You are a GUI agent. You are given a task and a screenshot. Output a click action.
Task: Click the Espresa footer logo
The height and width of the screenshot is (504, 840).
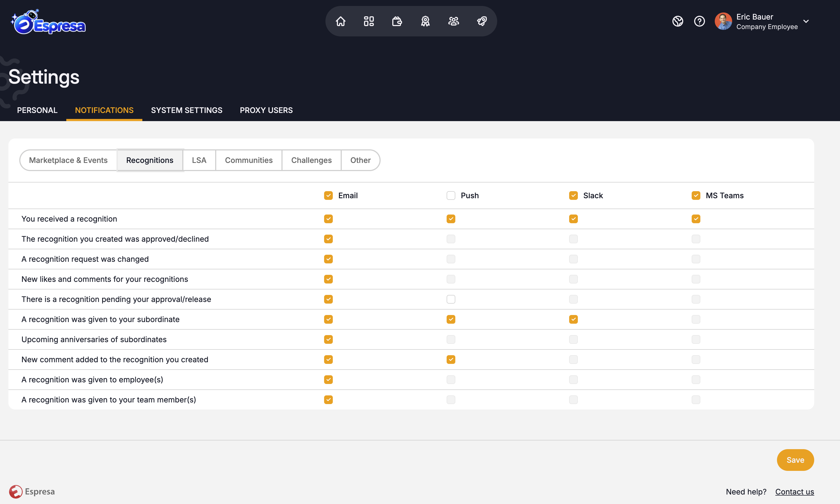[32, 492]
